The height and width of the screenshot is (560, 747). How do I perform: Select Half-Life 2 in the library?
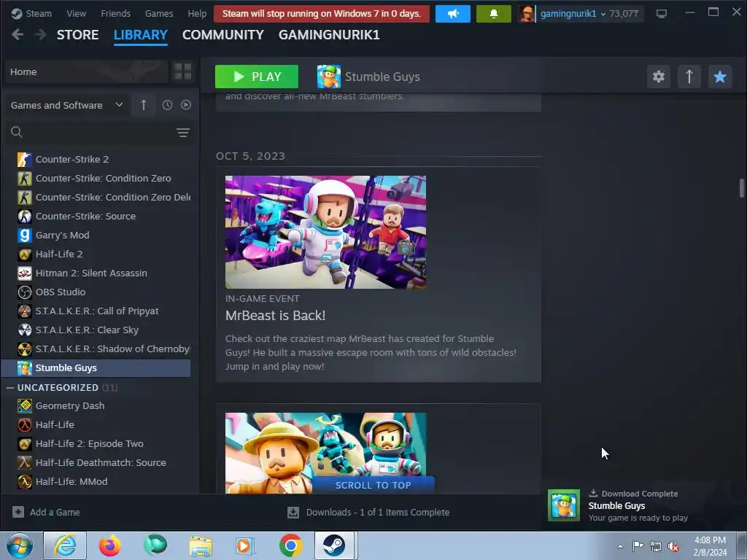58,254
